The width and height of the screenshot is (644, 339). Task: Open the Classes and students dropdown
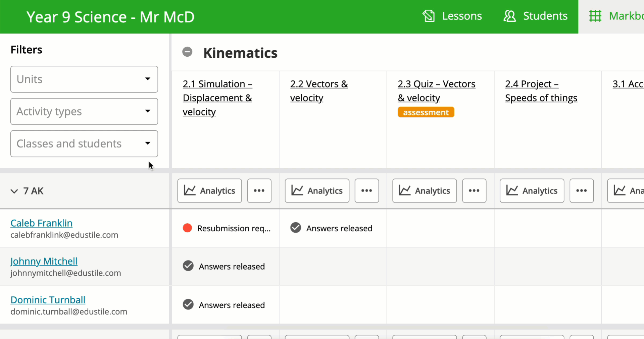pos(84,144)
